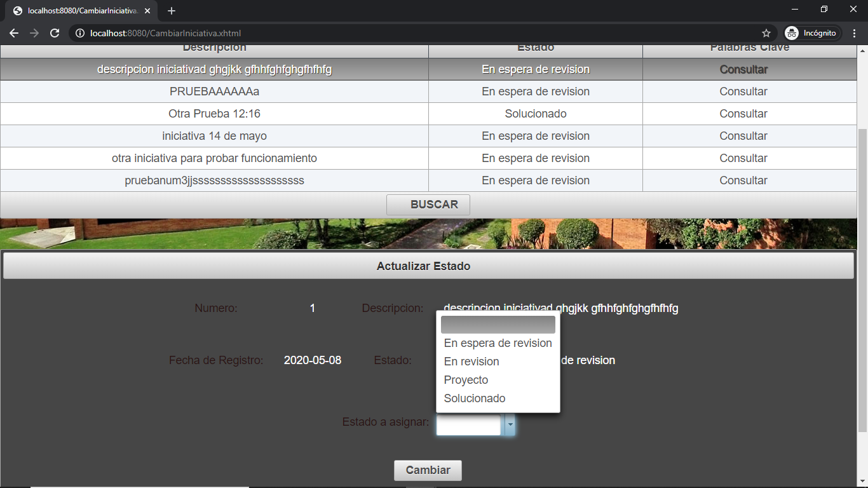Open a new browser tab

(172, 11)
